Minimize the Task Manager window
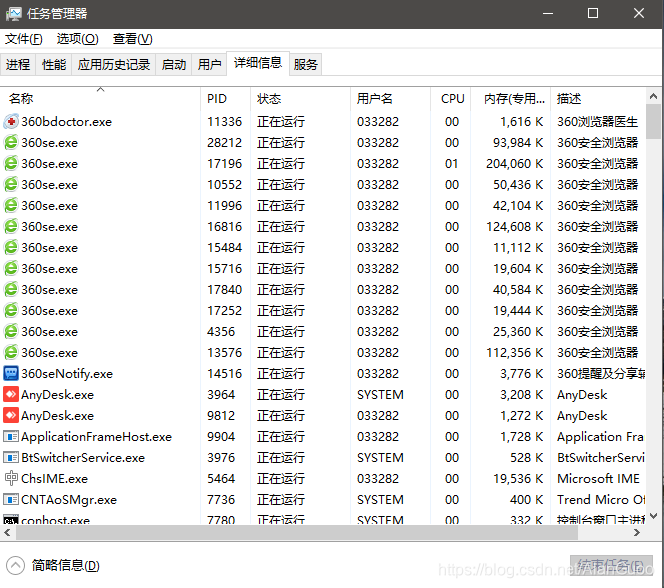The height and width of the screenshot is (588, 664). pos(548,14)
